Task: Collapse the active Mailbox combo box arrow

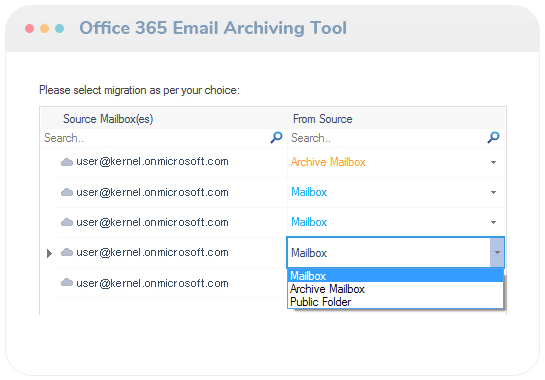Action: pyautogui.click(x=497, y=252)
